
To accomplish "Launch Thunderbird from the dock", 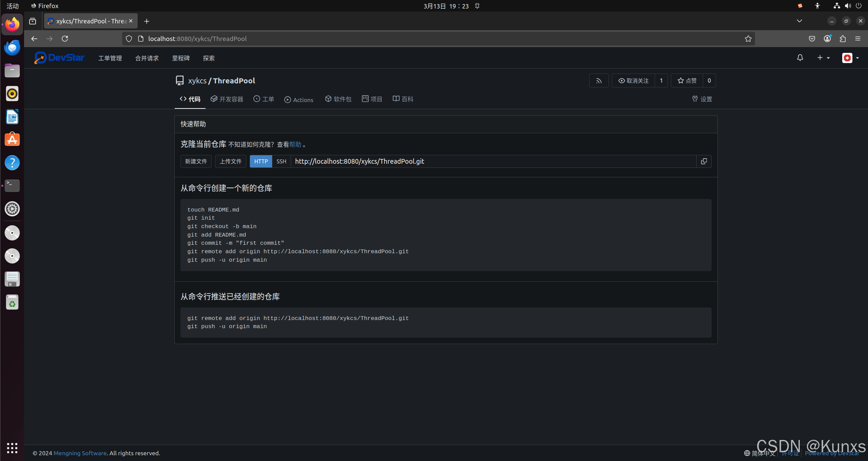I will (12, 48).
